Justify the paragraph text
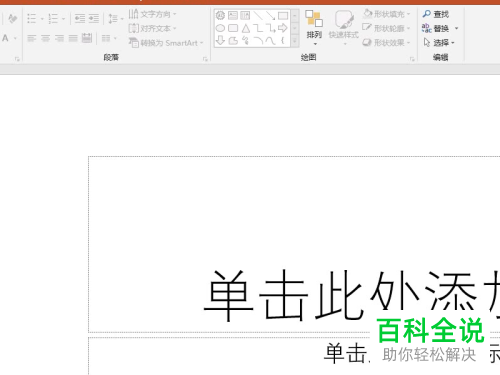Image resolution: width=500 pixels, height=375 pixels. pyautogui.click(x=73, y=38)
